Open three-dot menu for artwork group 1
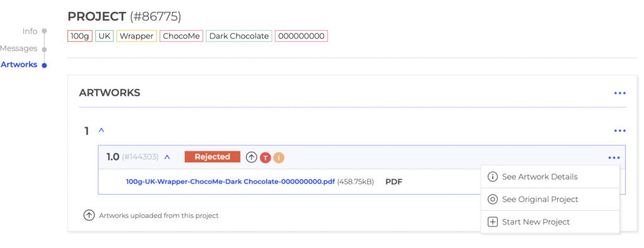644x248 pixels. pos(619,131)
